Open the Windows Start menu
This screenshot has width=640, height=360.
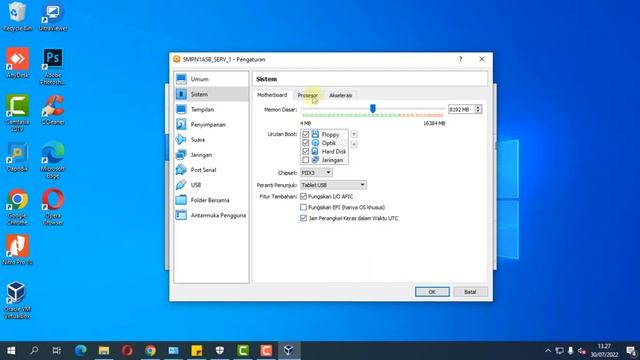(x=11, y=351)
